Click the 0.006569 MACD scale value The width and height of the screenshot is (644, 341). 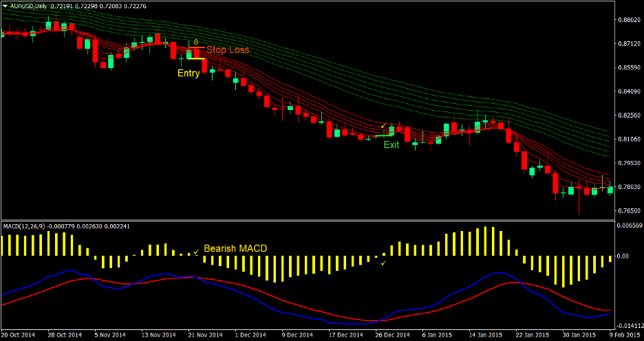(629, 225)
